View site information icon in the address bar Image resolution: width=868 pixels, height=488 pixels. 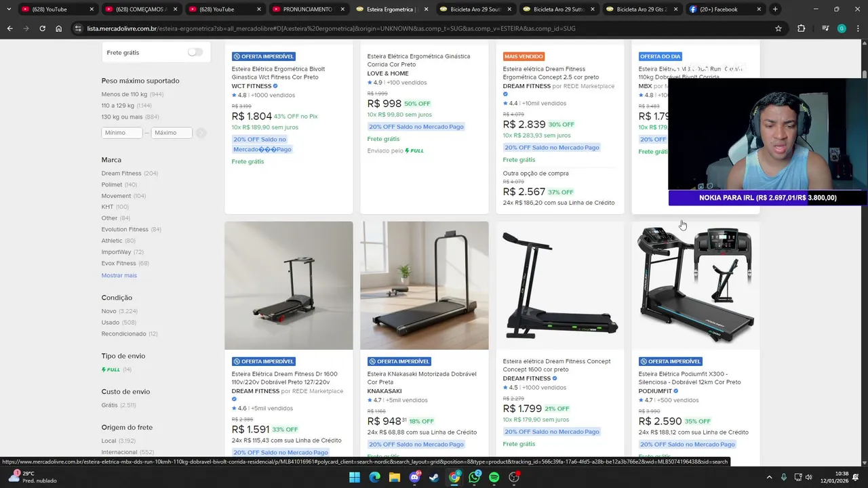coord(79,28)
